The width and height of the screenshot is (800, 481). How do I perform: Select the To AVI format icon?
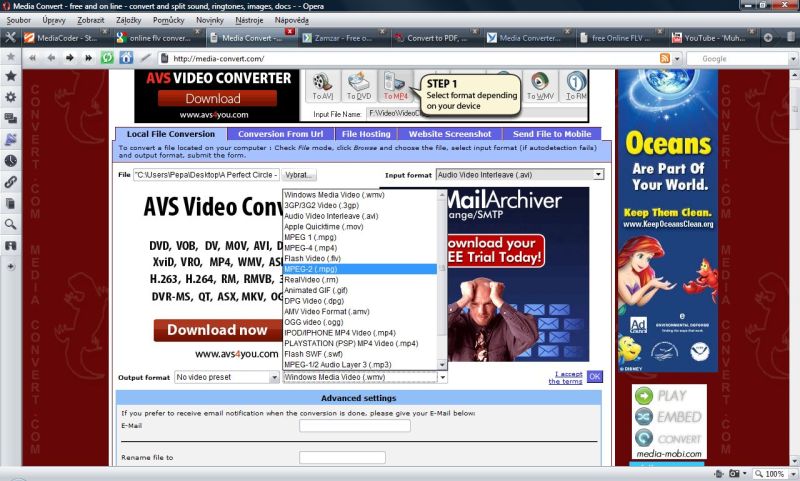tap(322, 86)
